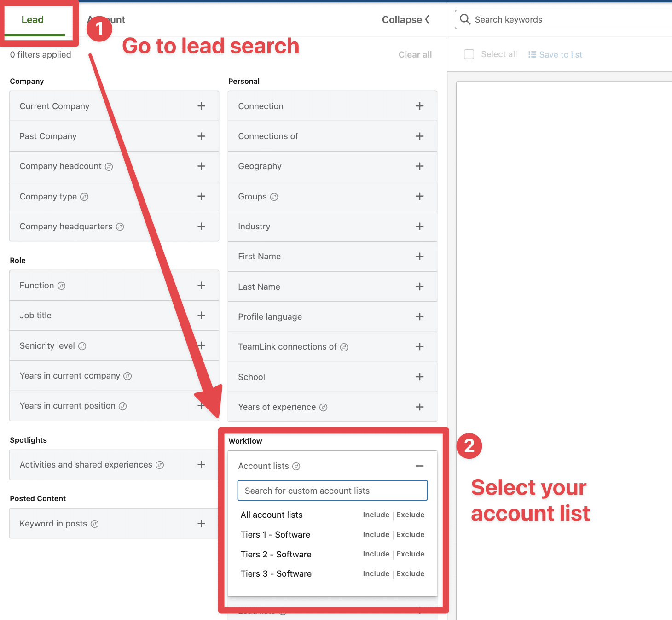Click plus icon for First Name
The image size is (672, 620).
pyautogui.click(x=419, y=256)
